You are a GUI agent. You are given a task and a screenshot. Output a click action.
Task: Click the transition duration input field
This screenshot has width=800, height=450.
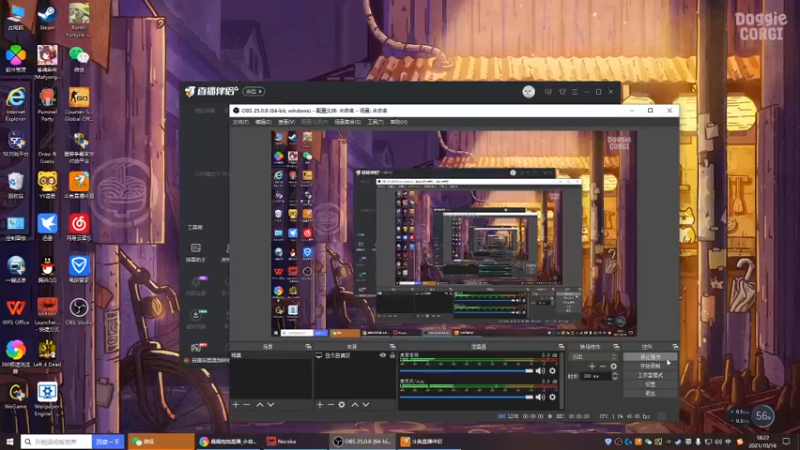[595, 376]
